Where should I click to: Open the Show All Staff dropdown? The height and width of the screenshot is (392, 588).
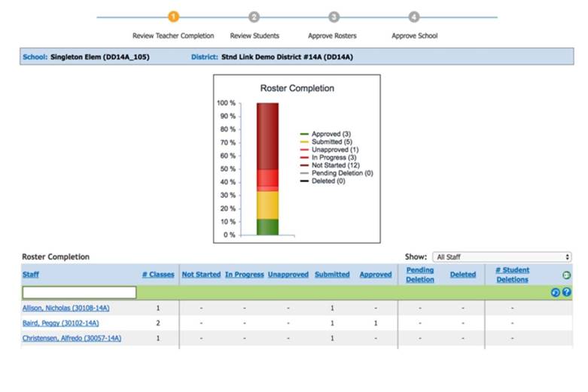502,257
